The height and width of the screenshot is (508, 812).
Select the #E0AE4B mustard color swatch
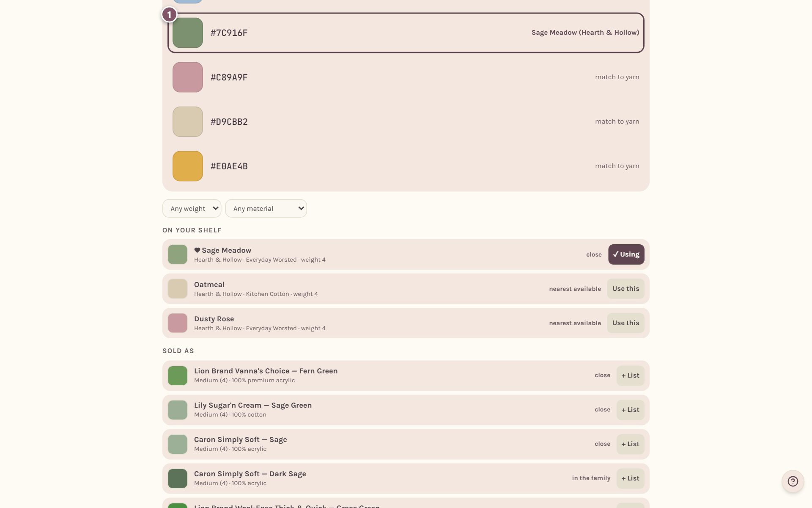[188, 166]
